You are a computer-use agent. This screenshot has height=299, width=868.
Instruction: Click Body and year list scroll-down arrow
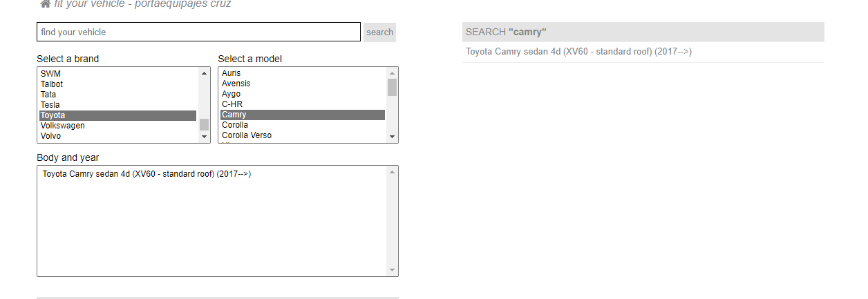coord(393,270)
